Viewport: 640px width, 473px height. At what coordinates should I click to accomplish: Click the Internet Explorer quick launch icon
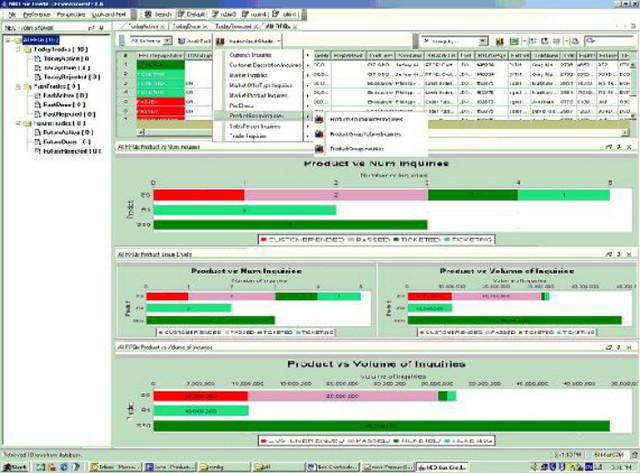click(64, 467)
